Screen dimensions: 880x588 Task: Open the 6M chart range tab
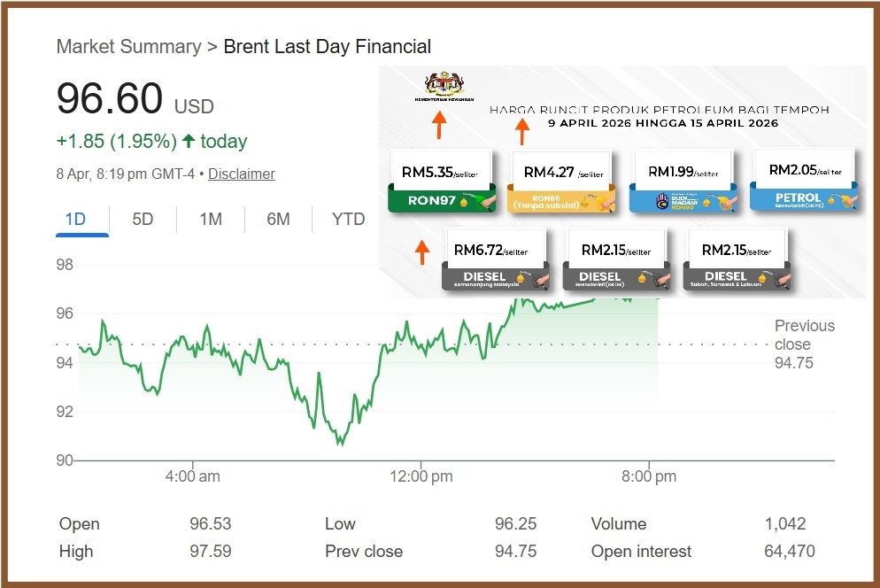coord(278,219)
